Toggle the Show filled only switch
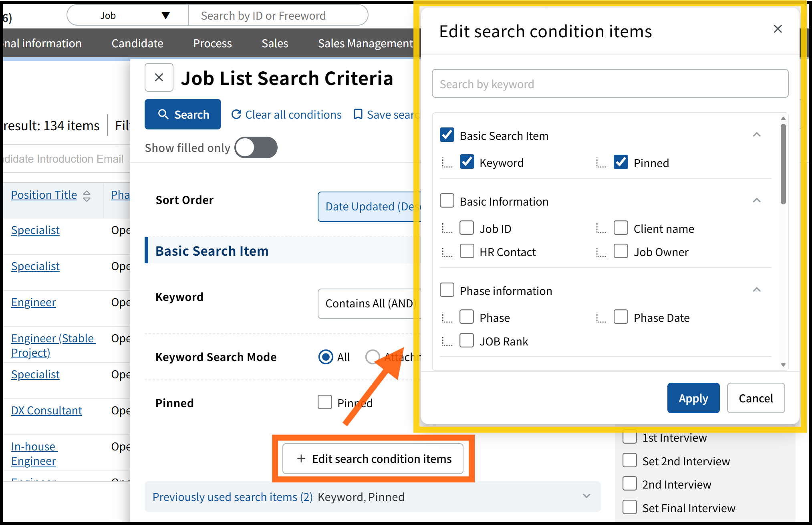Image resolution: width=812 pixels, height=525 pixels. pyautogui.click(x=256, y=147)
